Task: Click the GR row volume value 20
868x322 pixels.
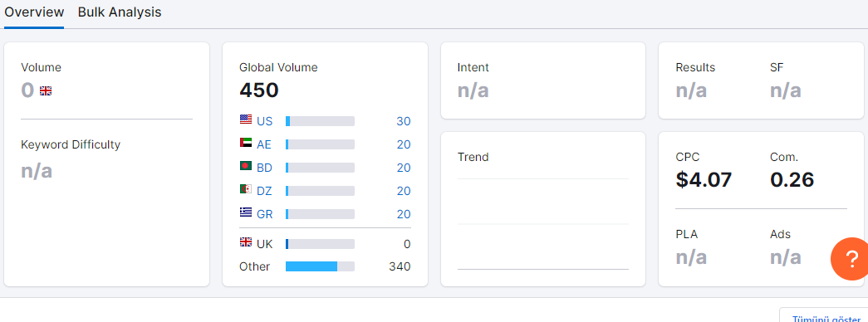Action: pos(404,214)
